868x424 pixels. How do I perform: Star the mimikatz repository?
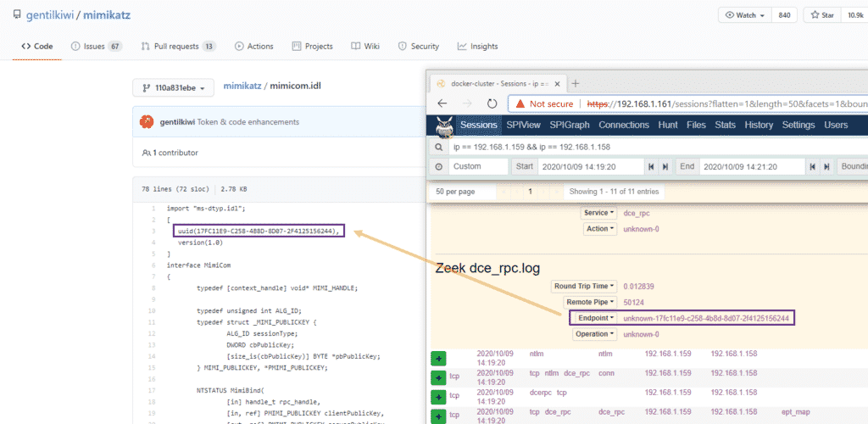[x=822, y=15]
